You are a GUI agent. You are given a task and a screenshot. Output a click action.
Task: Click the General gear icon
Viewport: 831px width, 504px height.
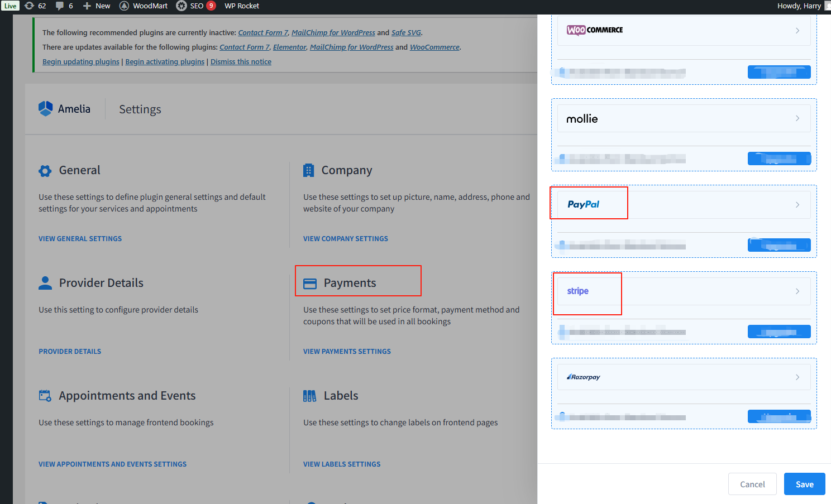coord(45,171)
